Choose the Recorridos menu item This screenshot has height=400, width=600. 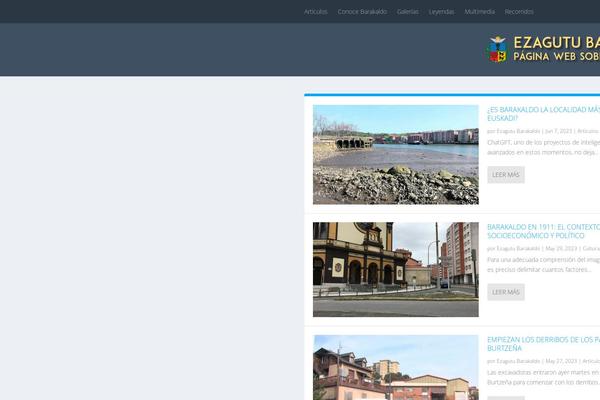tap(519, 12)
